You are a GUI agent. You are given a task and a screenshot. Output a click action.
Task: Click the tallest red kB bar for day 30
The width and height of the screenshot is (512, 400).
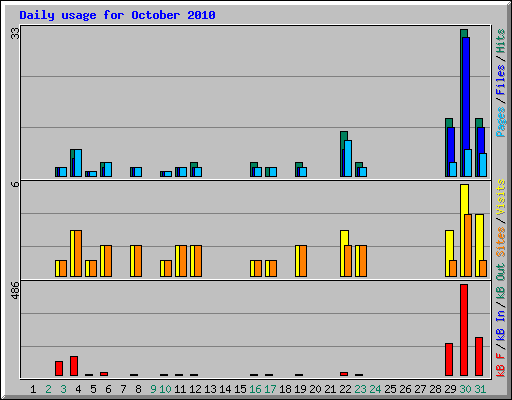click(x=464, y=330)
